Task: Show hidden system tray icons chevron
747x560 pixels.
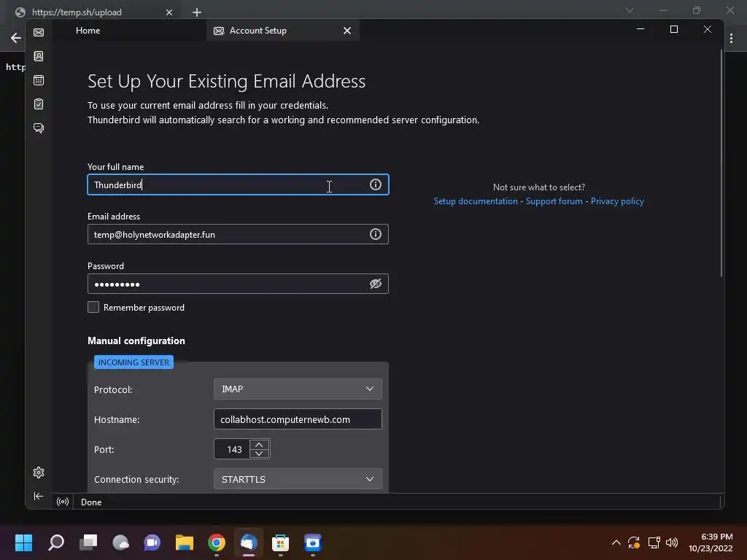Action: [x=616, y=542]
